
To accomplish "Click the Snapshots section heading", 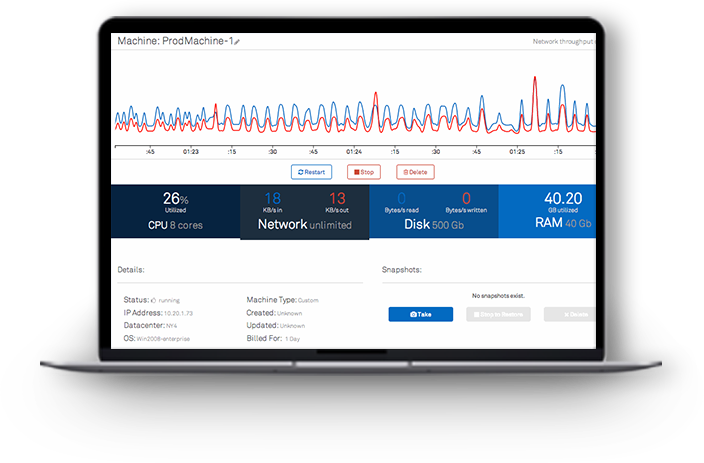I will (x=402, y=269).
